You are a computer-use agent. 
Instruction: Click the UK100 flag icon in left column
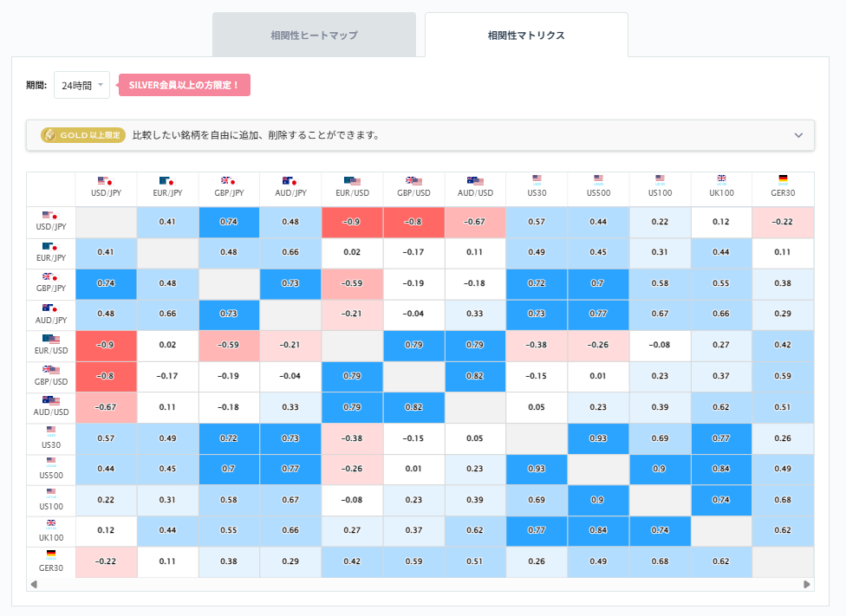51,524
